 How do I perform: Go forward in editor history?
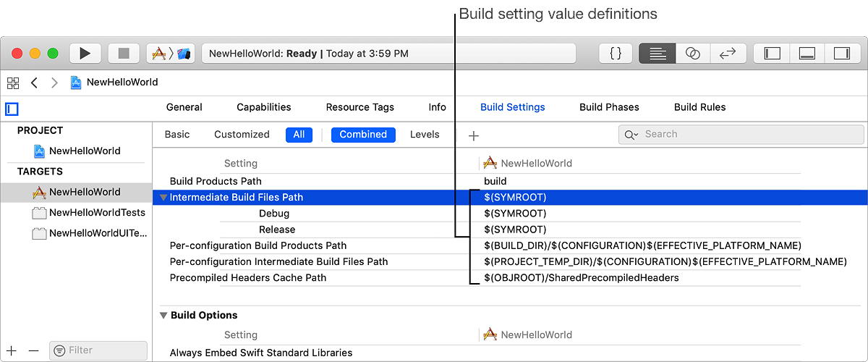point(54,83)
